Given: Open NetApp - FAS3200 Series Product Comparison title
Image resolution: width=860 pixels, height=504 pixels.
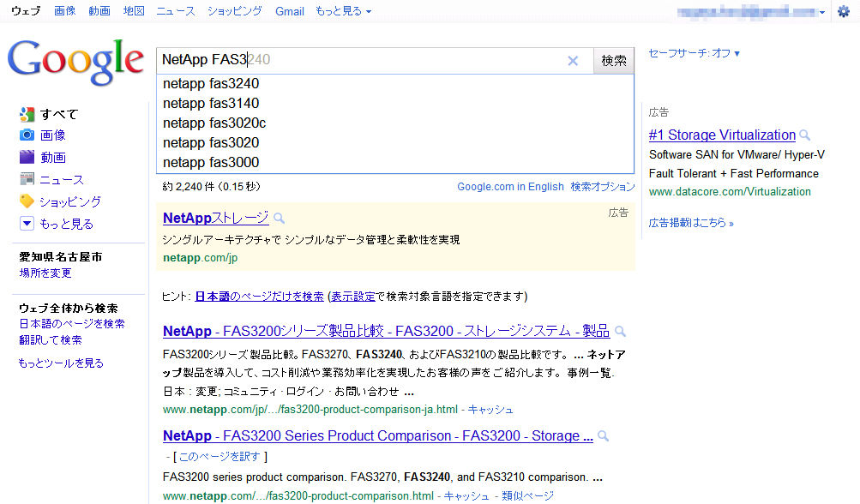Looking at the screenshot, I should tap(378, 435).
